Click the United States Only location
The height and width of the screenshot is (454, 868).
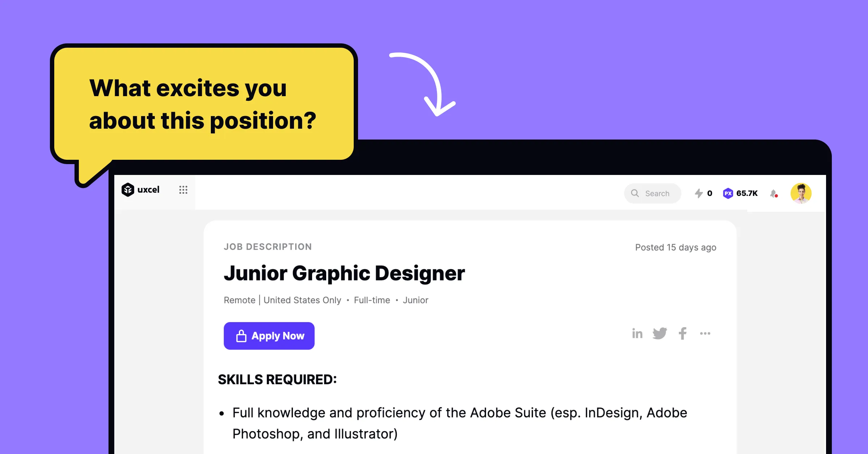click(x=302, y=300)
